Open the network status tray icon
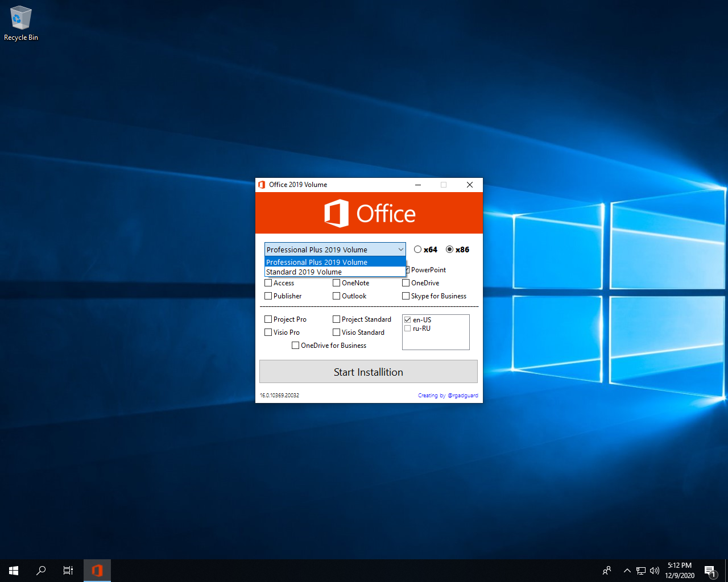 click(641, 571)
